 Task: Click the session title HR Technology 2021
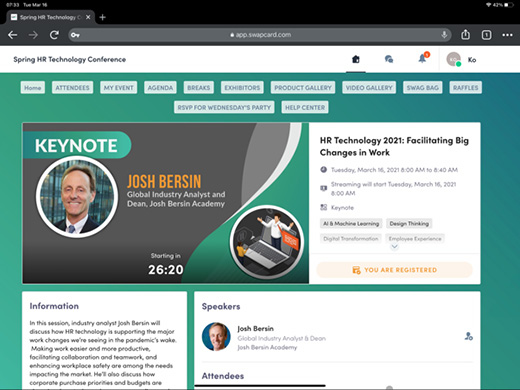(x=394, y=146)
